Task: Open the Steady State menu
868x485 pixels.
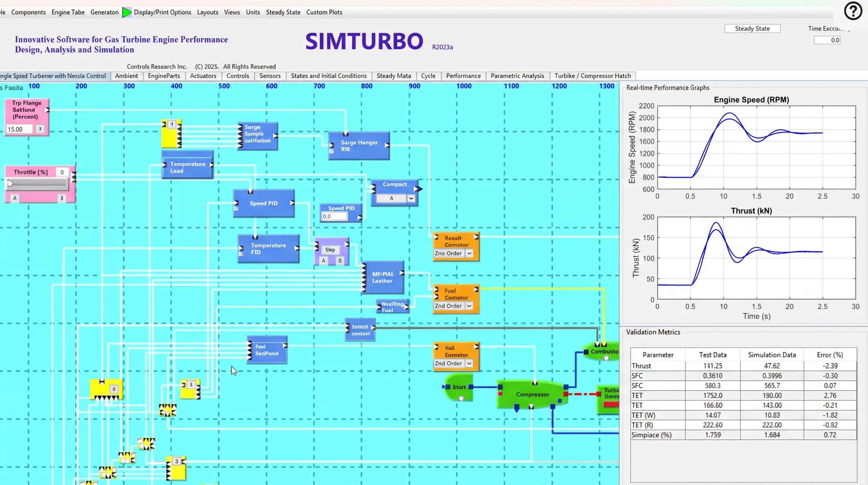Action: pyautogui.click(x=283, y=12)
